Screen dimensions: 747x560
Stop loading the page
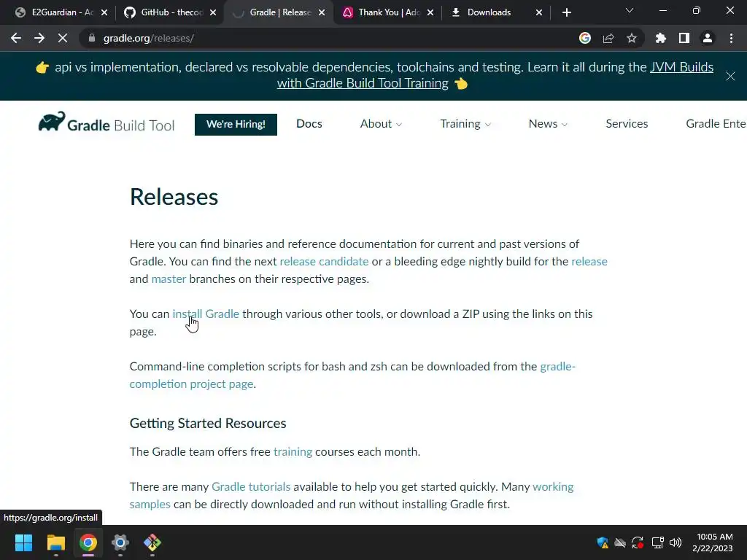pyautogui.click(x=63, y=38)
